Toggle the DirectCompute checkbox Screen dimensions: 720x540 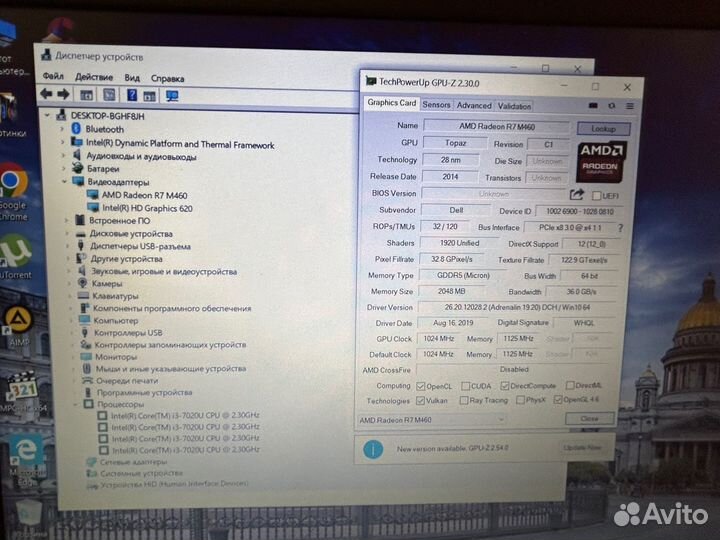[505, 386]
